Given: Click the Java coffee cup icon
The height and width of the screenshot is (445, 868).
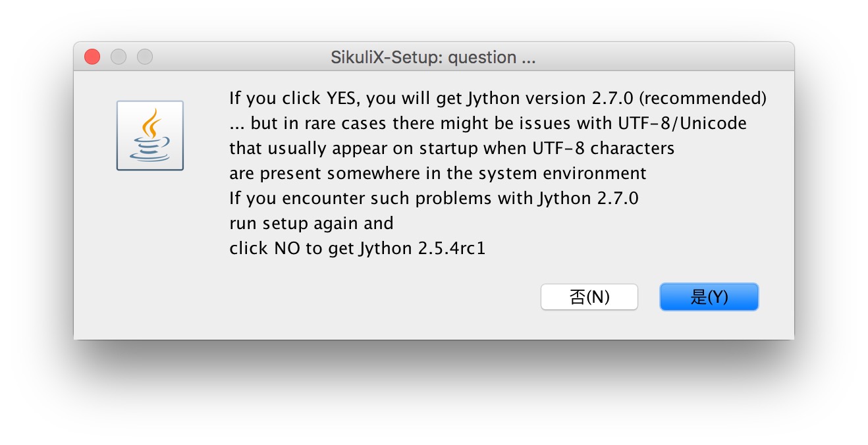Looking at the screenshot, I should pos(150,136).
